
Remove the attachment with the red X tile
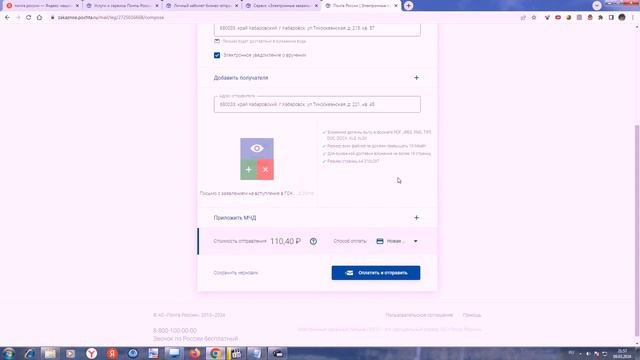tap(265, 169)
